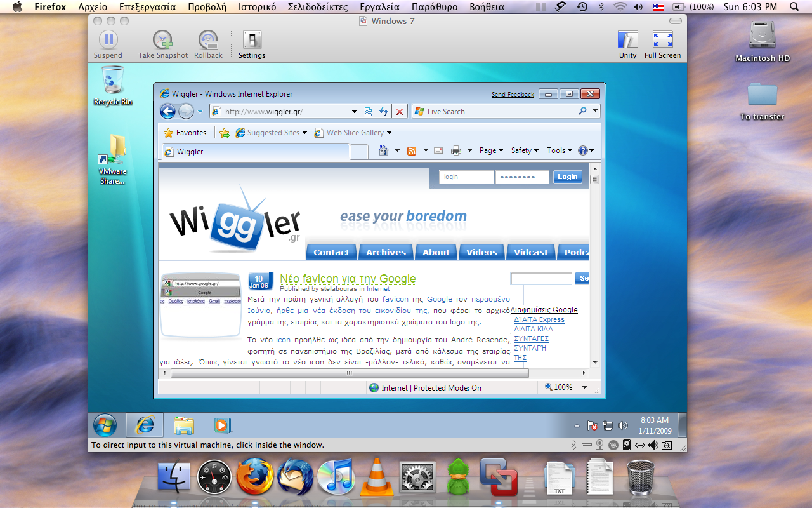The height and width of the screenshot is (508, 812).
Task: Add to Favorites Bar star icon
Action: (x=225, y=133)
